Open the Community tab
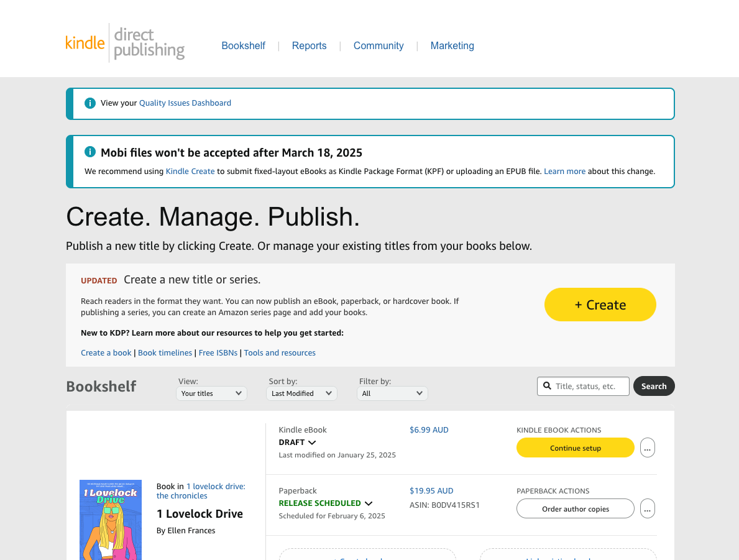The height and width of the screenshot is (560, 739). pos(379,46)
